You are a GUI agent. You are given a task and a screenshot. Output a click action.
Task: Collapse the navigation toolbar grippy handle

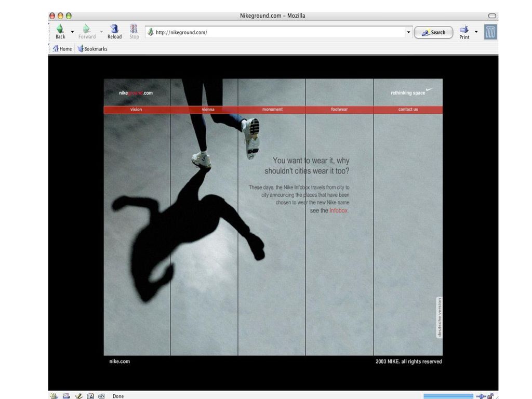(x=49, y=32)
